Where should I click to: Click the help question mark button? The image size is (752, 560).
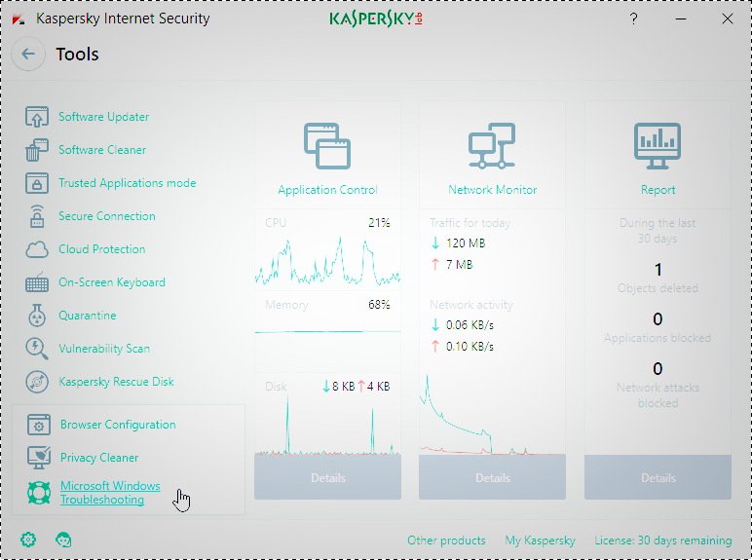click(x=634, y=19)
